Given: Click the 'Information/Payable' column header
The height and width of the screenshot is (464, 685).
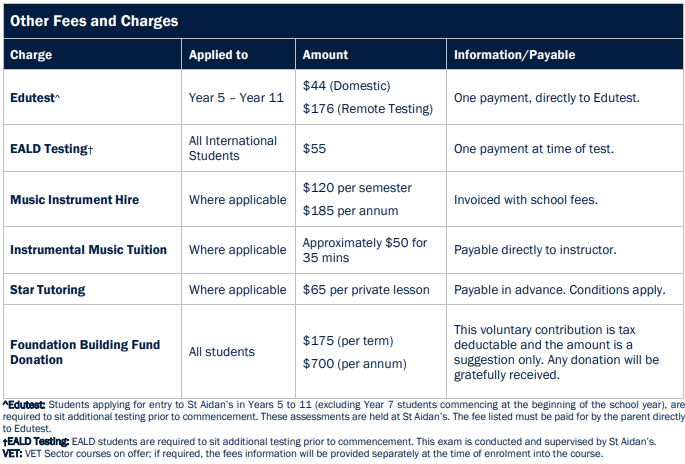Looking at the screenshot, I should click(x=514, y=55).
